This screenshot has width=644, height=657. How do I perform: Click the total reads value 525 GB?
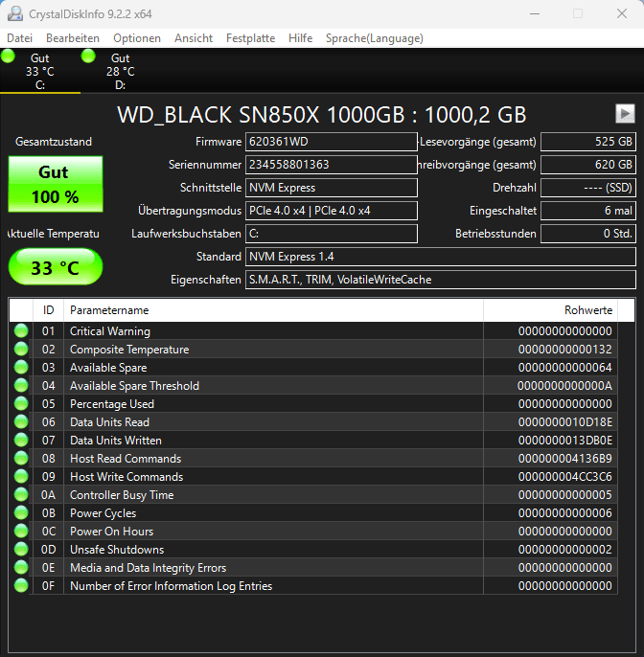tap(588, 142)
